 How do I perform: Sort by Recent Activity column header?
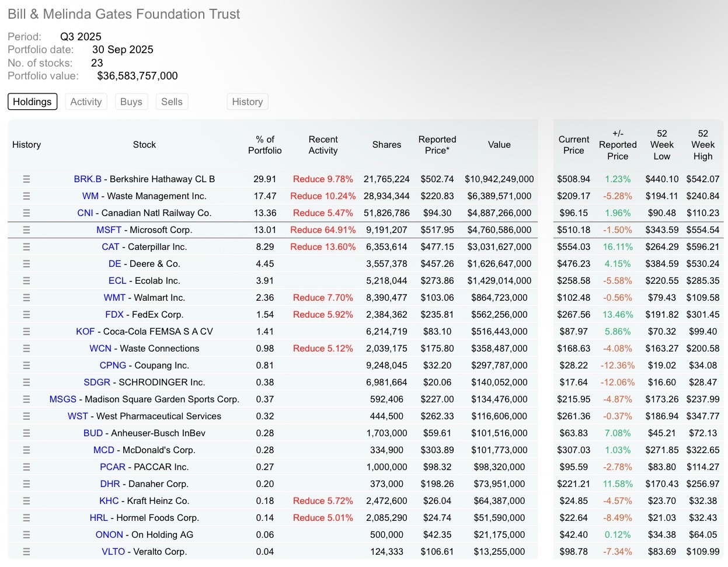(323, 145)
